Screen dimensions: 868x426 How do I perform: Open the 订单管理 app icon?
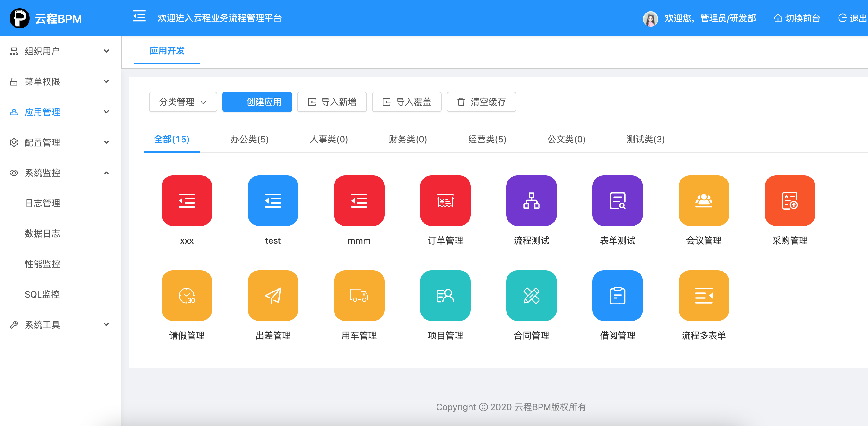coord(445,201)
